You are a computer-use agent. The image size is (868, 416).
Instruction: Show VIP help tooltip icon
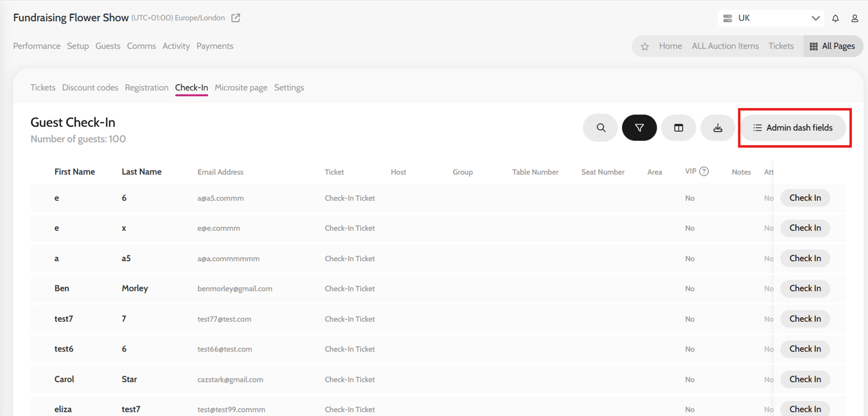click(704, 171)
